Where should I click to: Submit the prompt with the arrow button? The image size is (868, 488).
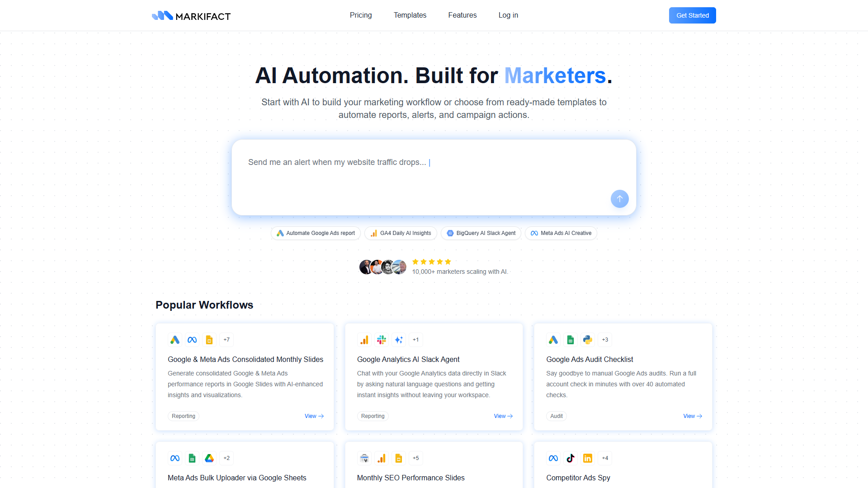click(620, 199)
